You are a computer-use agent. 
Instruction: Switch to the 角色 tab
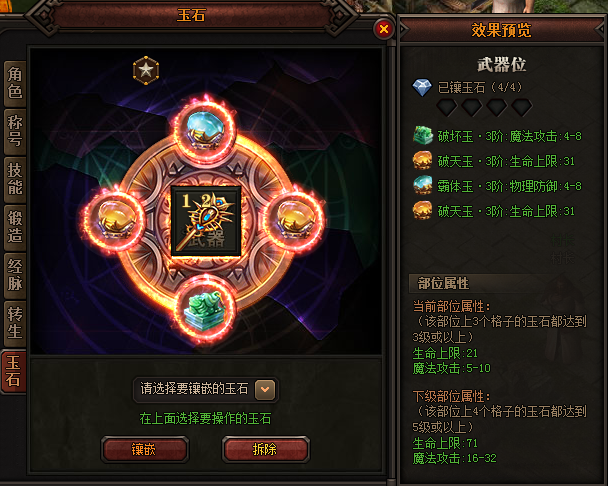pyautogui.click(x=15, y=83)
